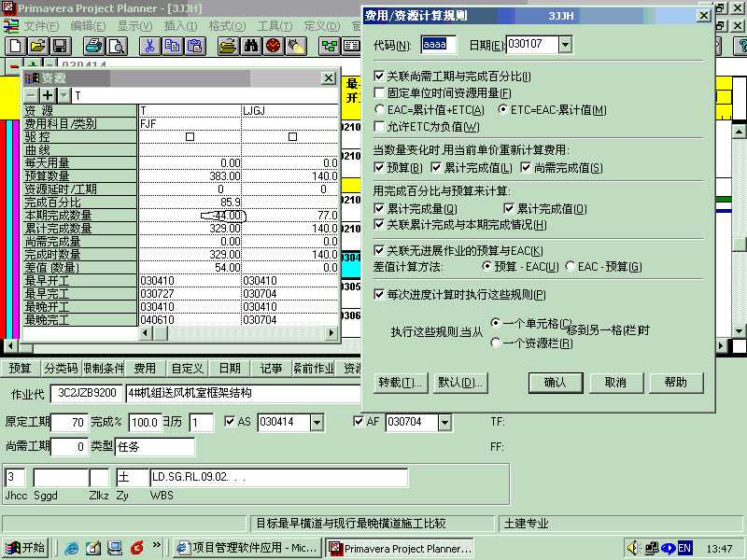Uncheck the 预算(B) checkbox
Screen dimensions: 747x560
coord(379,168)
